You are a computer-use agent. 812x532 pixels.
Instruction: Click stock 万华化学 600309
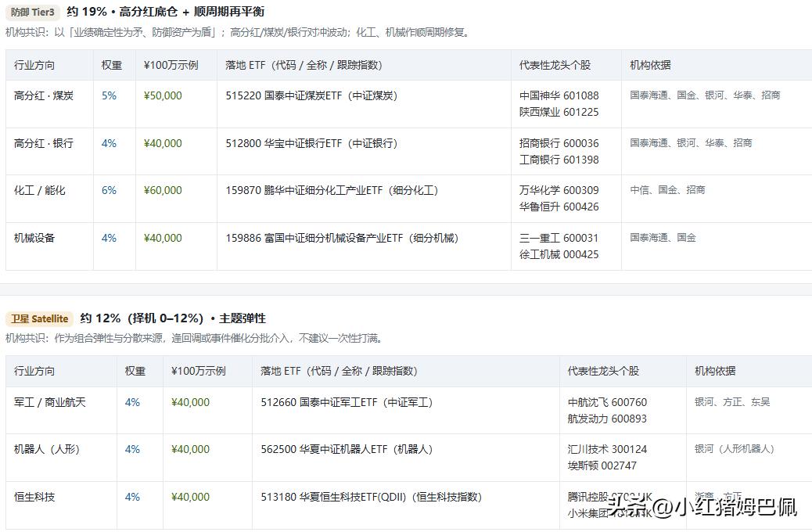click(559, 191)
